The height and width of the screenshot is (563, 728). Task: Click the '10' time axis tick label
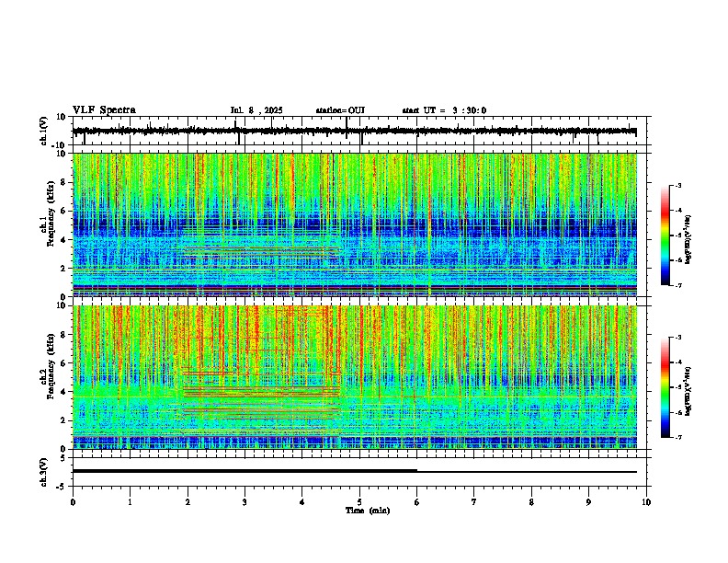point(646,502)
